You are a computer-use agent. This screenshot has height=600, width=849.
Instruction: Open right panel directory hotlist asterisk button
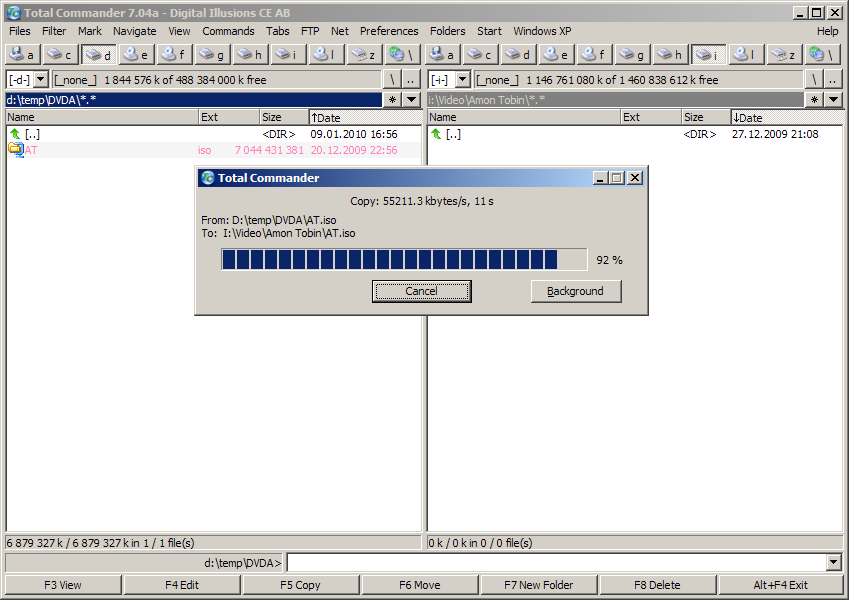[814, 100]
